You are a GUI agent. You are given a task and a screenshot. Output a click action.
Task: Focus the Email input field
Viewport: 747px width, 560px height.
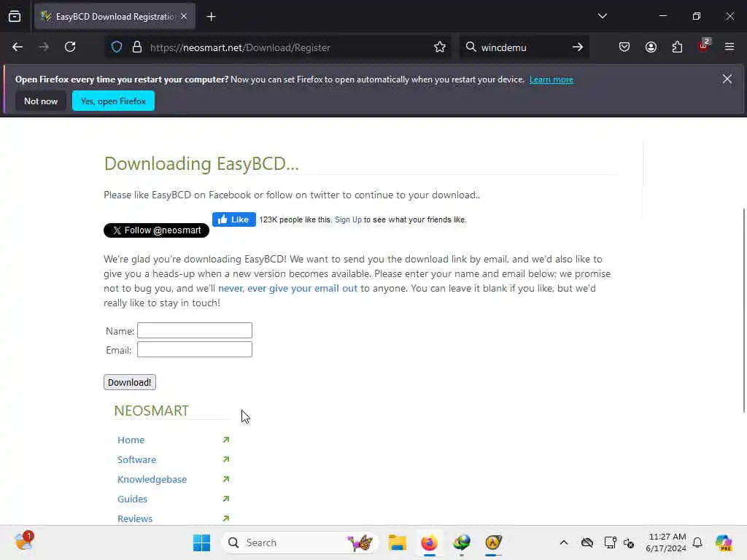(x=194, y=349)
